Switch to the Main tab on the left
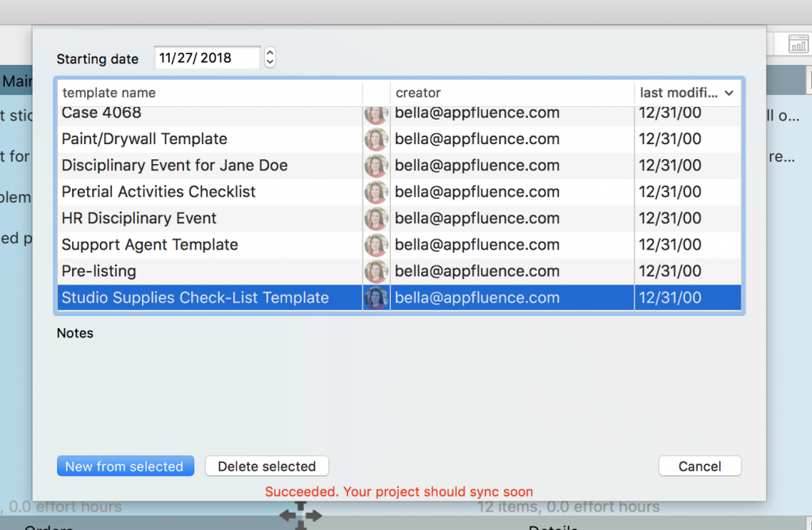 pyautogui.click(x=14, y=82)
